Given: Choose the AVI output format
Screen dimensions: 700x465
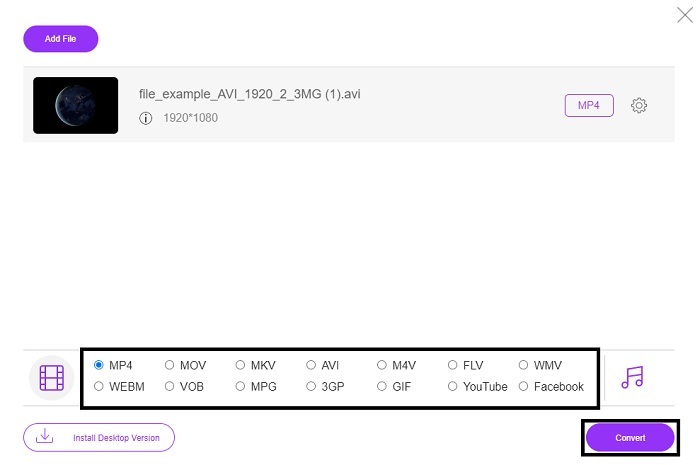Looking at the screenshot, I should pos(312,365).
